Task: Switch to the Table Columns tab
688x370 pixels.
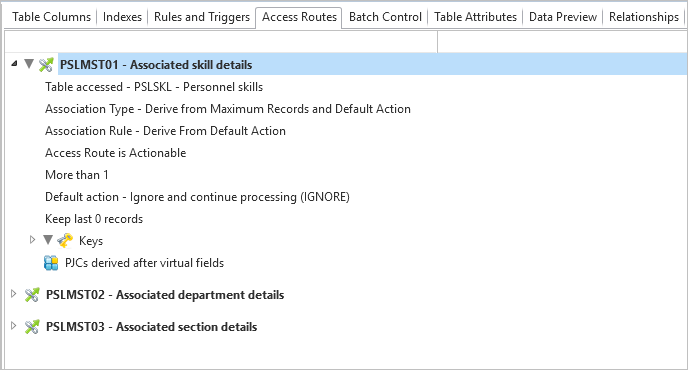Action: point(51,17)
